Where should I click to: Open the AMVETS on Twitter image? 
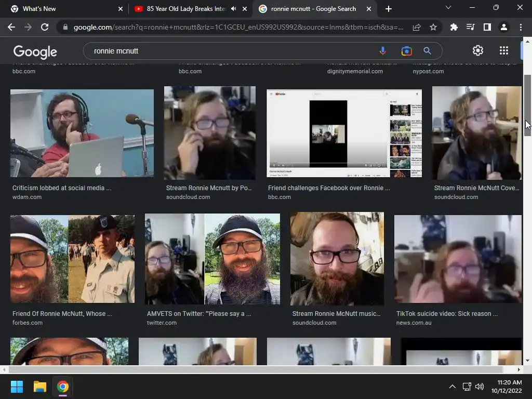click(x=212, y=259)
